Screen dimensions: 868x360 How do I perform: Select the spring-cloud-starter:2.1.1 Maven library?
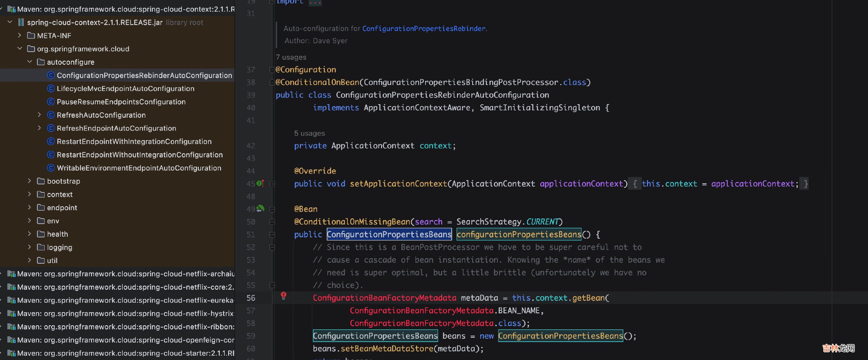click(x=126, y=353)
